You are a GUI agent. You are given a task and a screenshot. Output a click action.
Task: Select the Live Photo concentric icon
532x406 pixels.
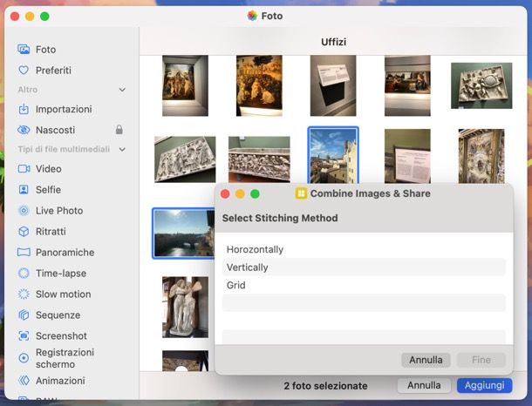24,211
